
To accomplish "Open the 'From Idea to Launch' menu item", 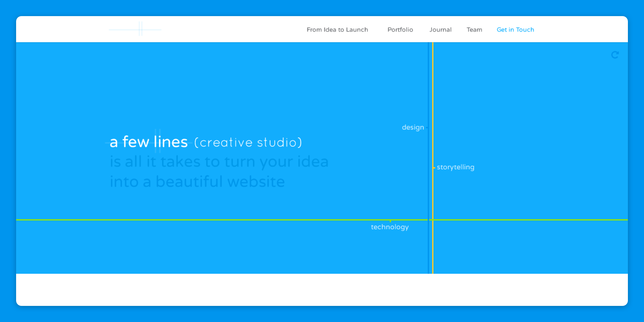I will (x=337, y=30).
